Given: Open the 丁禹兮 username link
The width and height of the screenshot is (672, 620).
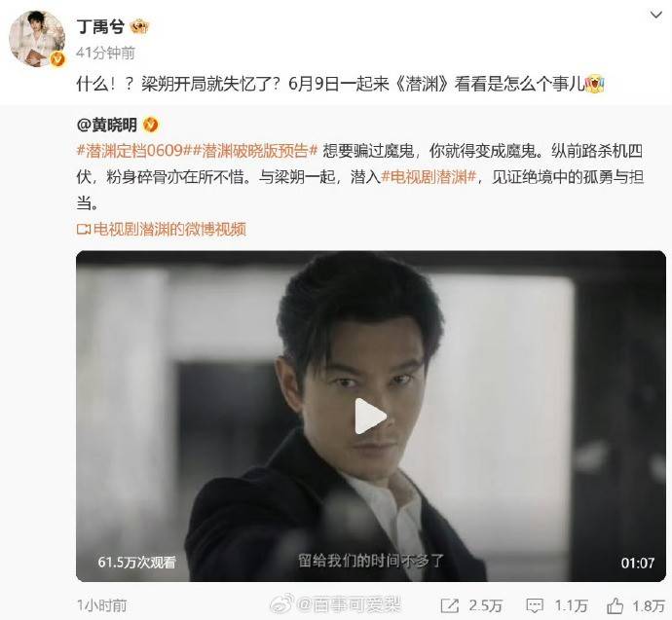Looking at the screenshot, I should click(100, 27).
